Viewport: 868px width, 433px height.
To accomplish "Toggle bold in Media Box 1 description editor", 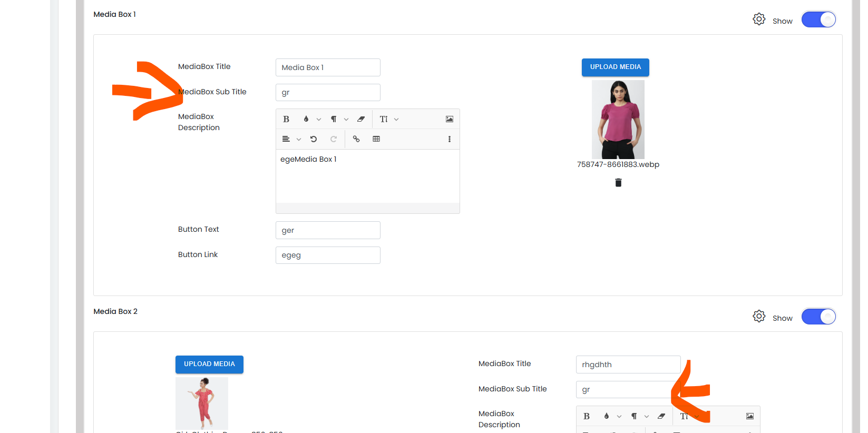I will (x=286, y=119).
